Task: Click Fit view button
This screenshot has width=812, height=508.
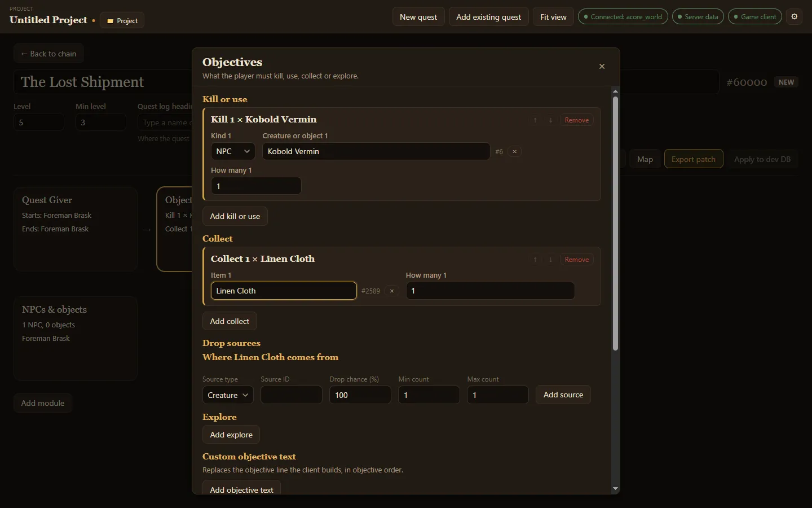Action: [x=553, y=17]
